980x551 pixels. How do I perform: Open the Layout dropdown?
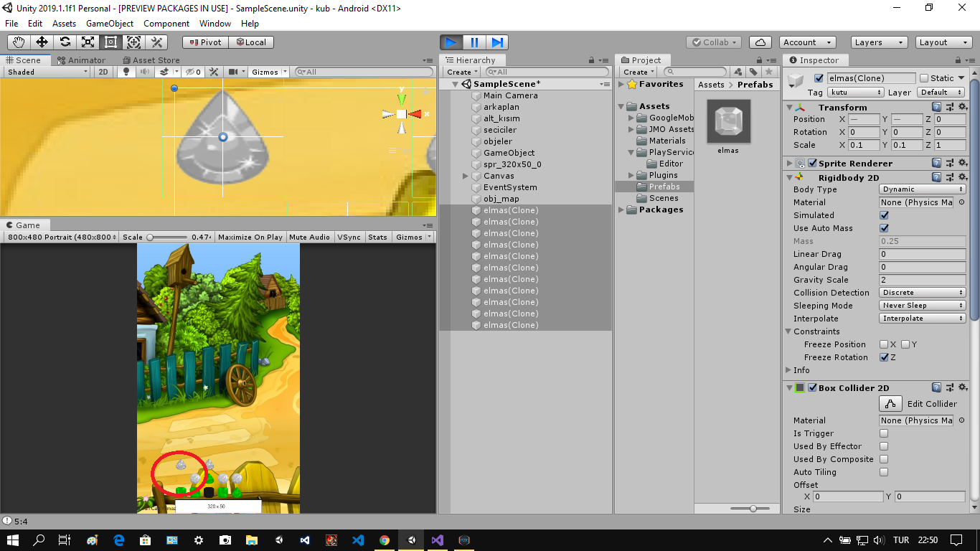(x=943, y=42)
